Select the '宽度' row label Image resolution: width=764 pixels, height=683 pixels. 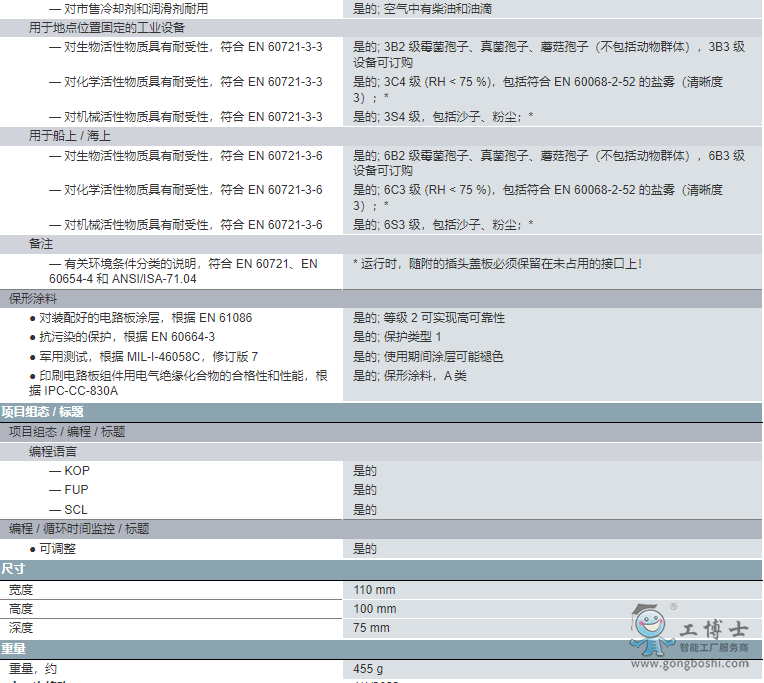21,590
